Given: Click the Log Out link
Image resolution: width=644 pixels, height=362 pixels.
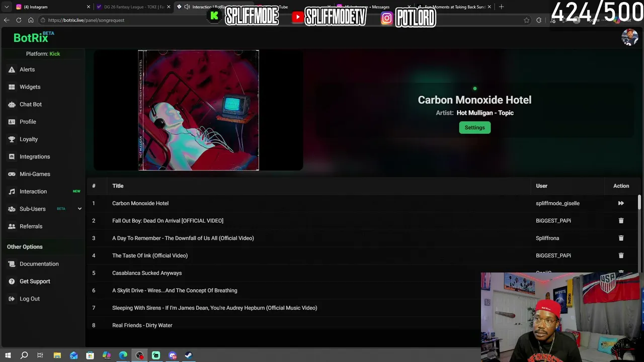Looking at the screenshot, I should click(x=30, y=299).
